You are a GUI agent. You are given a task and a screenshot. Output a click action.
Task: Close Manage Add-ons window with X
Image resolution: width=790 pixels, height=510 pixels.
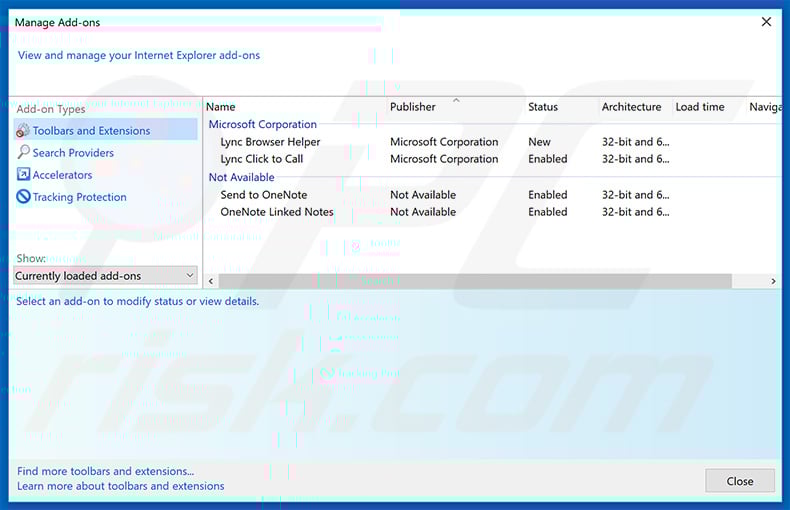point(766,22)
